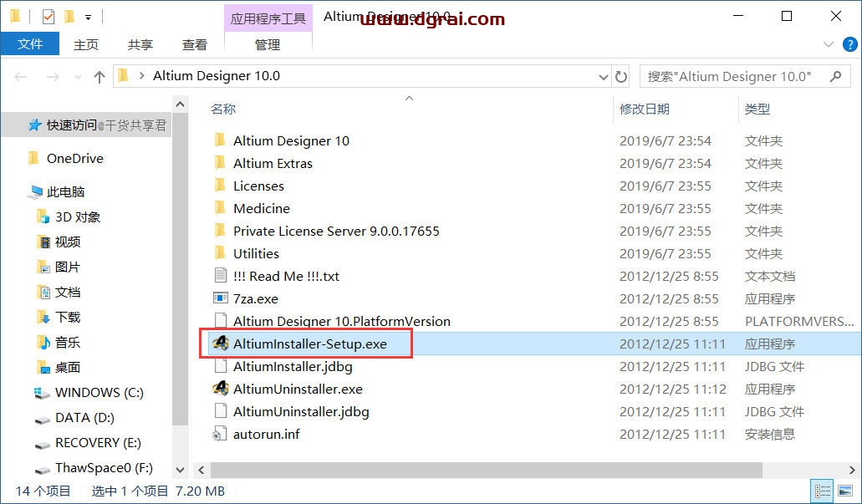
Task: Open the 管理 ribbon tab
Action: 268,44
